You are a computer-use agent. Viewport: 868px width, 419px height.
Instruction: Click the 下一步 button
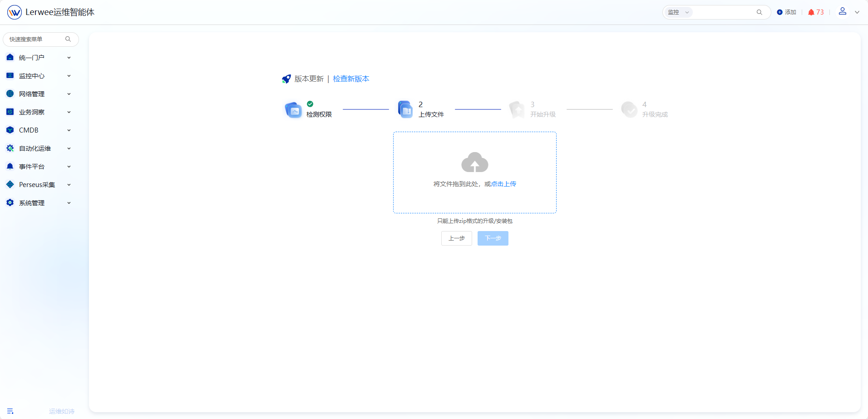pos(493,238)
